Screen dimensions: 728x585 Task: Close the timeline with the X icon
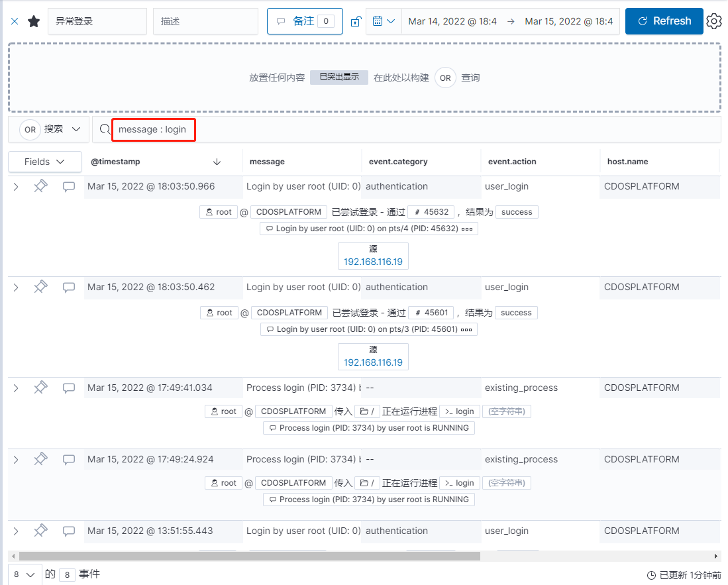(15, 21)
